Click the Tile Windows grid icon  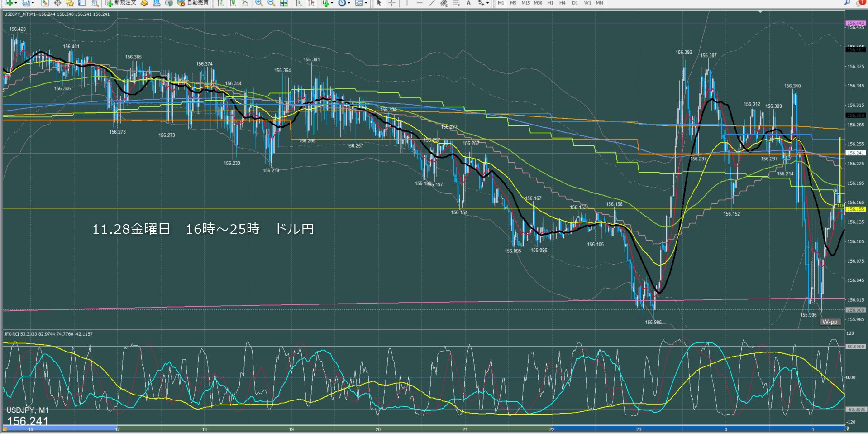tap(284, 3)
